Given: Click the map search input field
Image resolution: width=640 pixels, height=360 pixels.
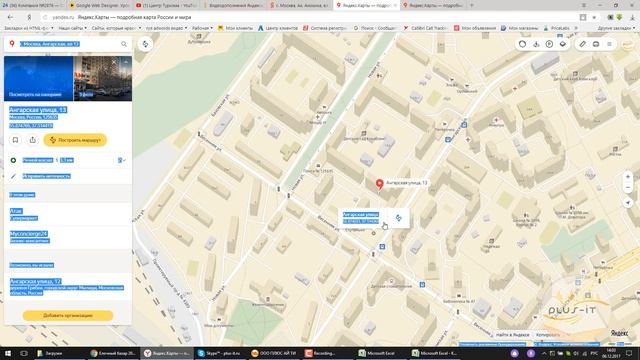Looking at the screenshot, I should 67,44.
